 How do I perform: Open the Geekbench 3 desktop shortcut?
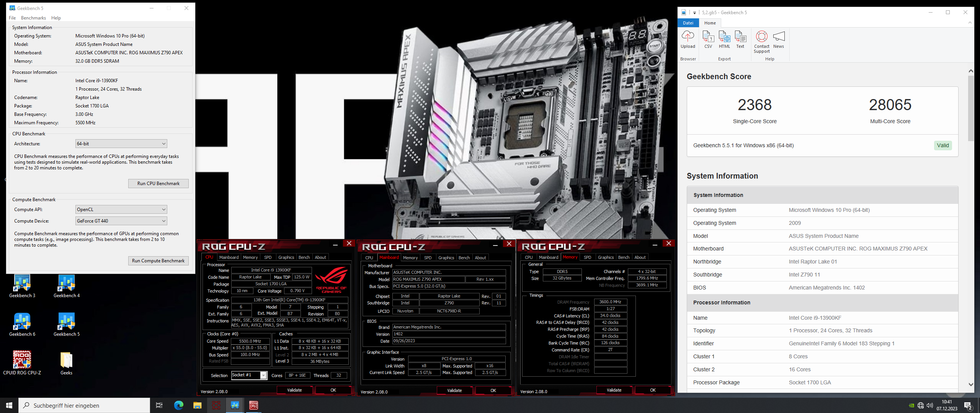click(22, 286)
